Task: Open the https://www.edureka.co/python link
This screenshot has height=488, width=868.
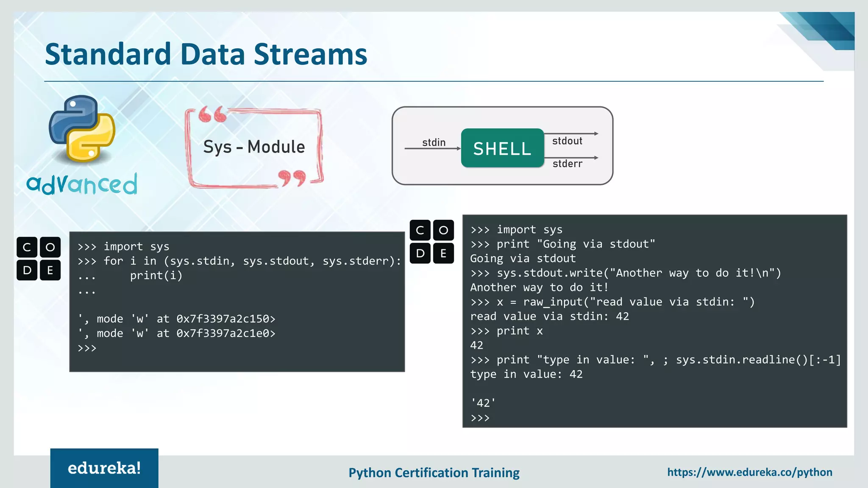Action: pyautogui.click(x=750, y=472)
